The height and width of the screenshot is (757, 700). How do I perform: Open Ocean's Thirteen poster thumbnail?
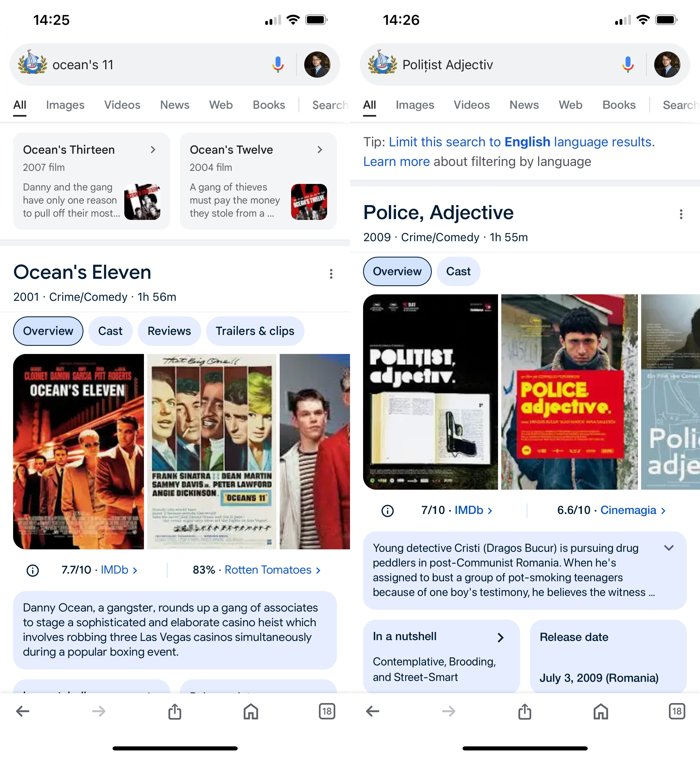(x=142, y=202)
